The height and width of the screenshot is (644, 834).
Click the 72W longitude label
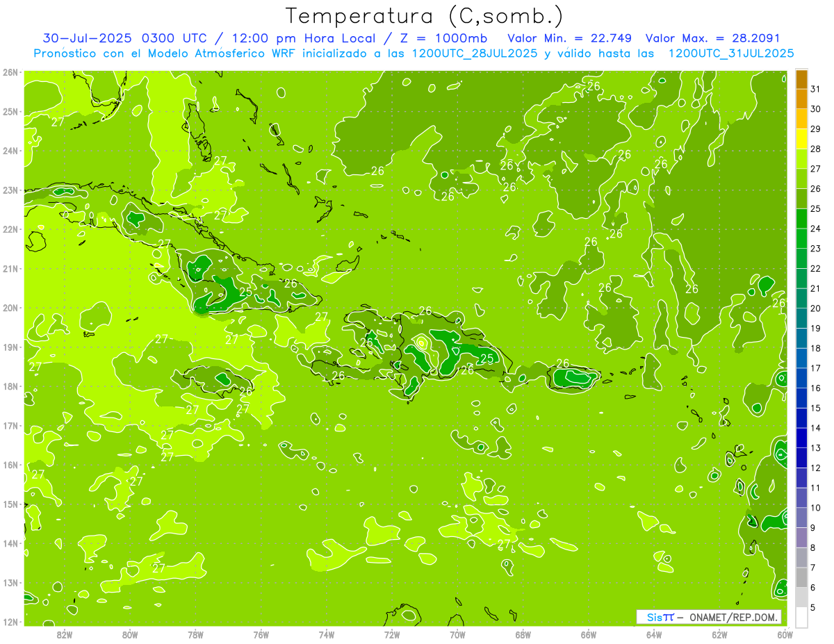point(392,634)
